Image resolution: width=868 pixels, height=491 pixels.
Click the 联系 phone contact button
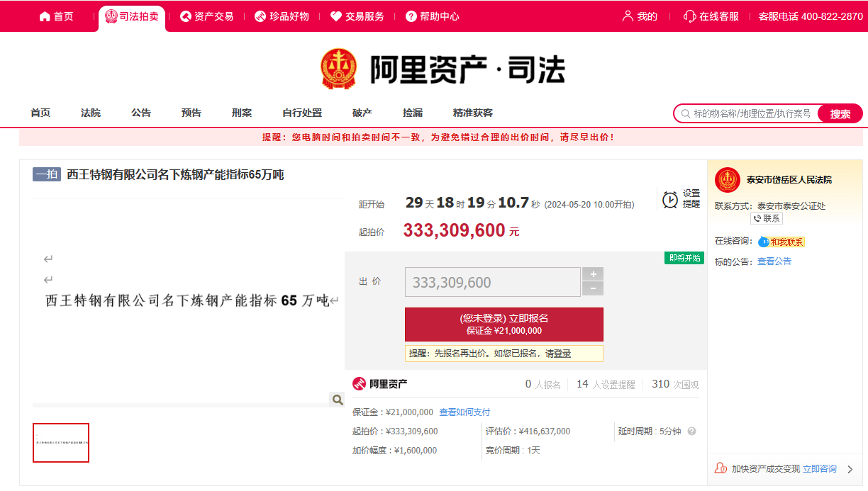[x=766, y=219]
